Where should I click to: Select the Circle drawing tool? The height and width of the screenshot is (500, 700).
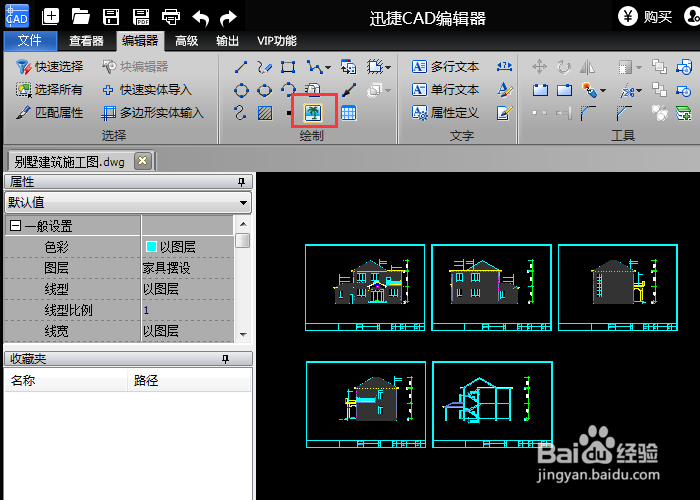click(x=241, y=91)
